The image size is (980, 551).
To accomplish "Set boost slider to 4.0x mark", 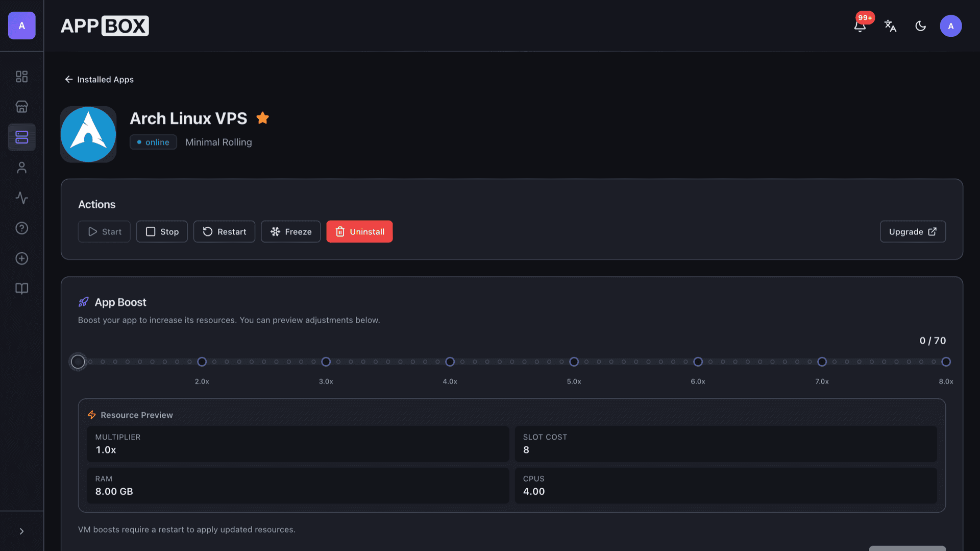I will pos(450,362).
